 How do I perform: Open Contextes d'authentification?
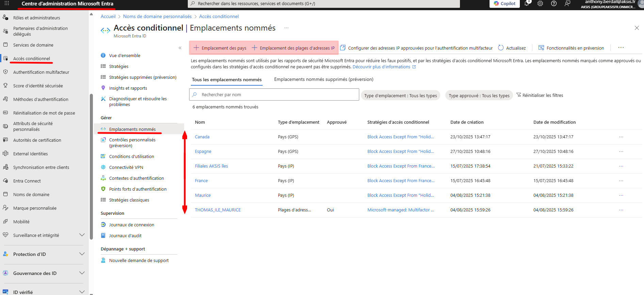[136, 178]
